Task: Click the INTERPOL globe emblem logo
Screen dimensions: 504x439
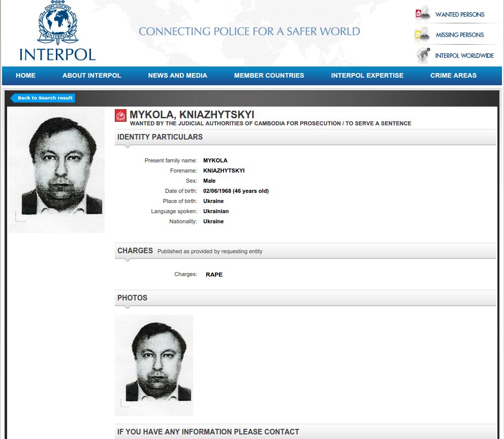Action: tap(58, 22)
